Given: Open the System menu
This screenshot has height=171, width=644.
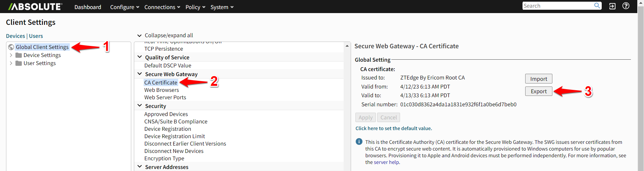Looking at the screenshot, I should click(x=222, y=7).
